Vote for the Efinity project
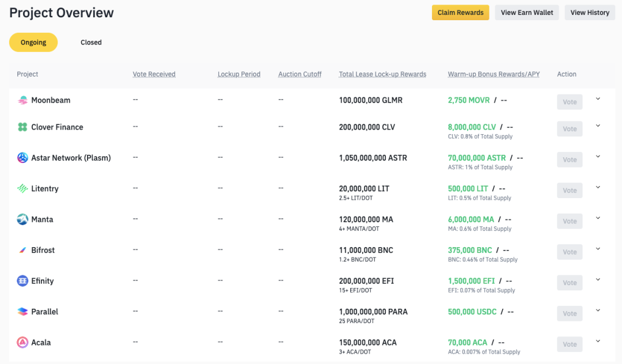The height and width of the screenshot is (364, 622). pyautogui.click(x=570, y=283)
